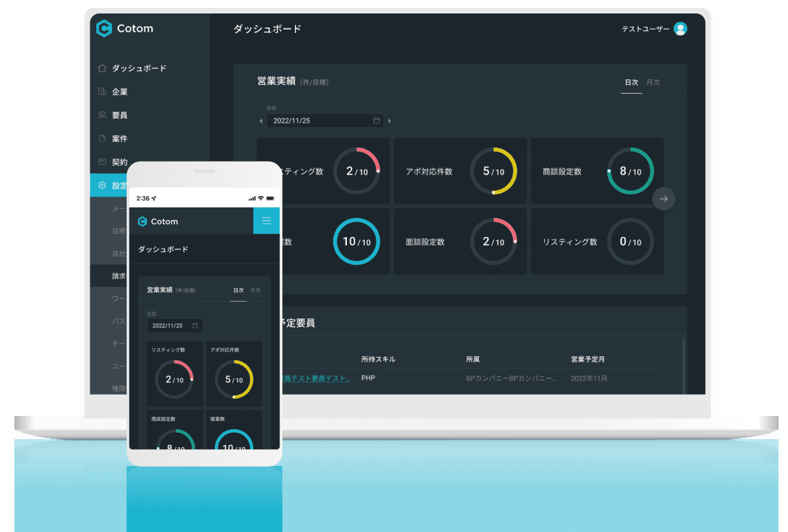Open 契約 in the sidebar
Screen dimensions: 788x532
[x=120, y=162]
